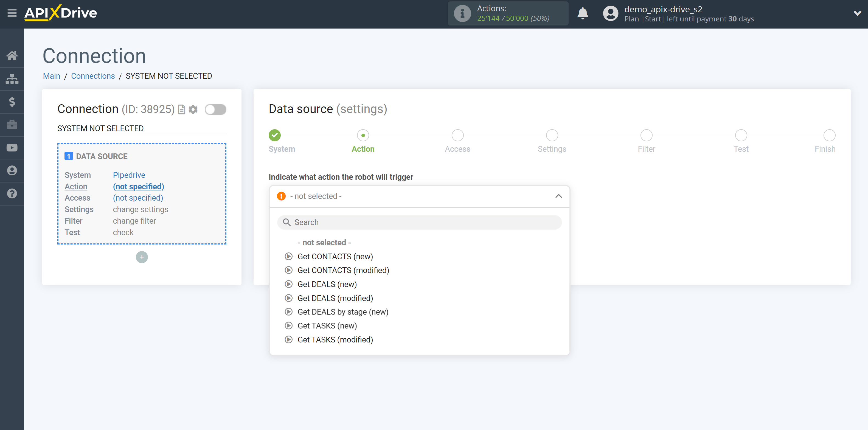Toggle the connection enable/disable switch
This screenshot has width=868, height=430.
(216, 109)
